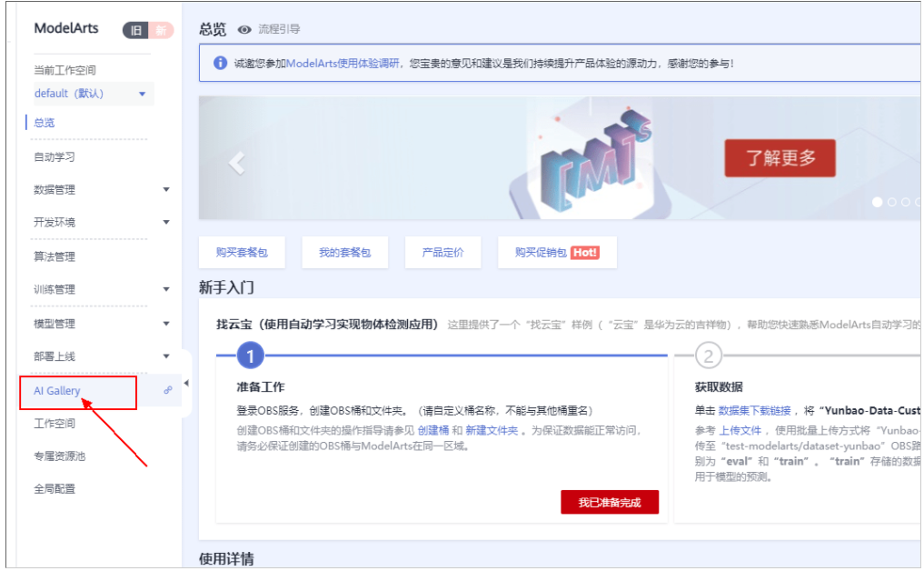The width and height of the screenshot is (924, 571).
Task: Click the 我的套餐包 button
Action: point(344,253)
